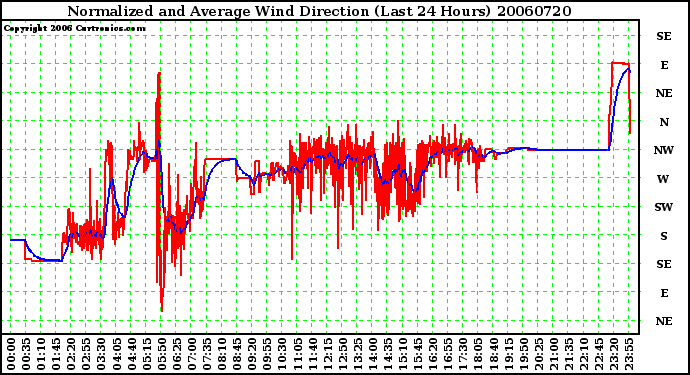Viewport: 690px width, 375px height.
Task: Click the '10:30' time label
Action: [x=282, y=354]
